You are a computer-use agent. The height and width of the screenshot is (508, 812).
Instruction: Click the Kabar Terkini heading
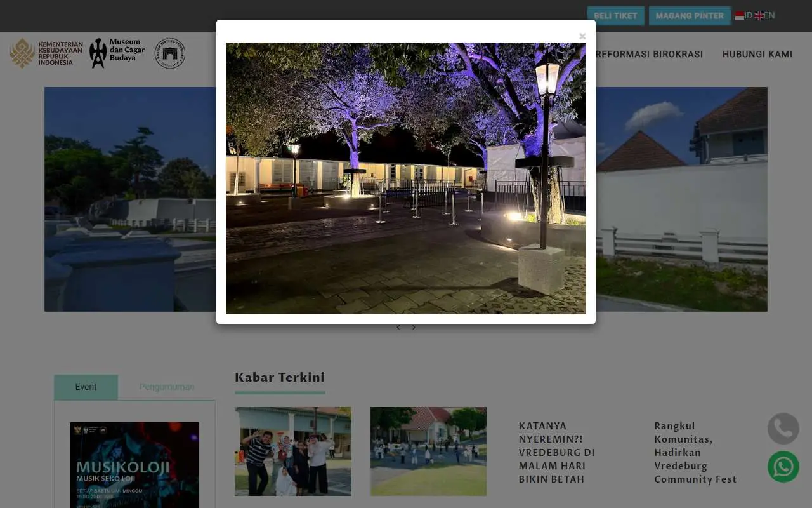pyautogui.click(x=280, y=377)
